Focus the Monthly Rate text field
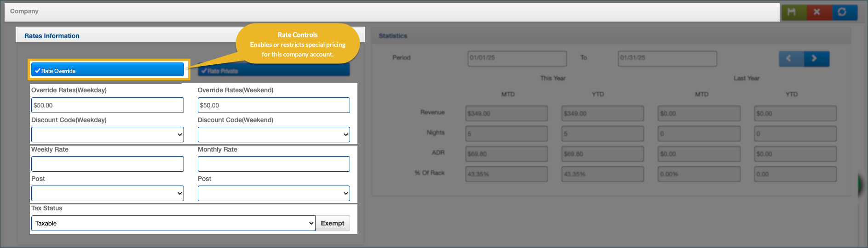Image resolution: width=868 pixels, height=248 pixels. [x=273, y=164]
